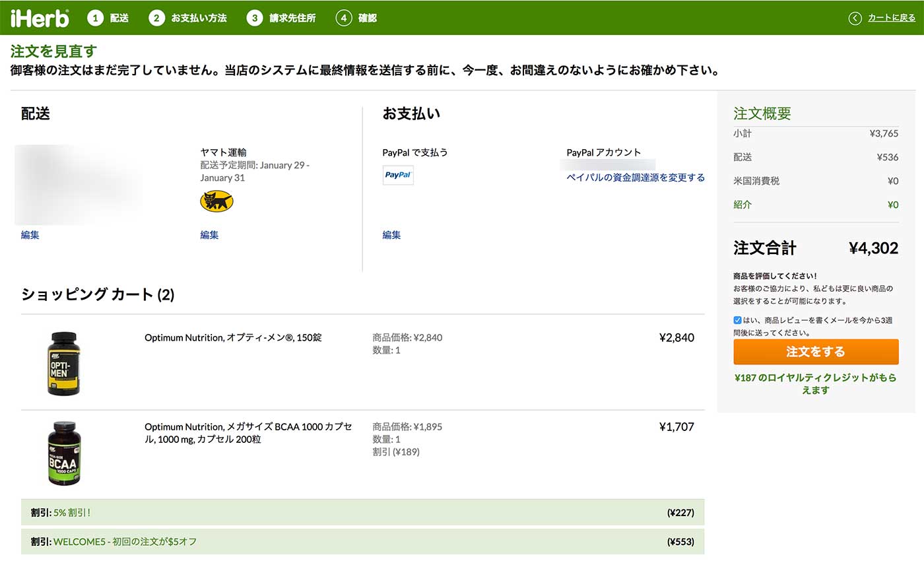The height and width of the screenshot is (561, 924).
Task: Click the PayPal アカウント label
Action: [x=604, y=152]
